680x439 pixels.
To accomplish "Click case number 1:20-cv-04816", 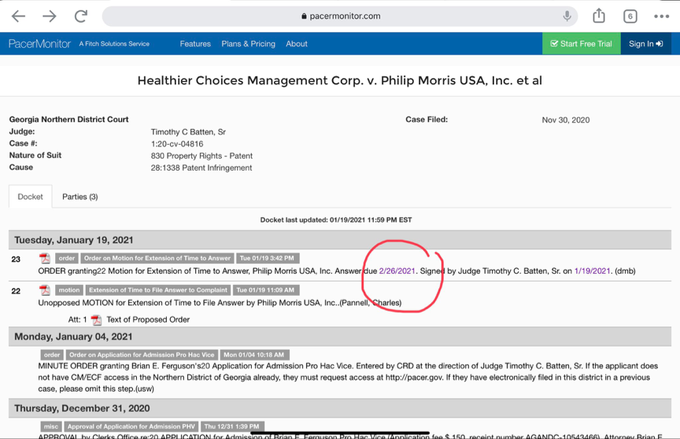I will point(177,144).
